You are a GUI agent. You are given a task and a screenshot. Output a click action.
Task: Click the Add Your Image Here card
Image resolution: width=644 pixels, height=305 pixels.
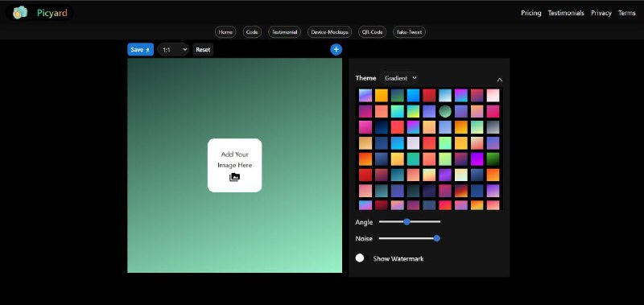[x=234, y=165]
